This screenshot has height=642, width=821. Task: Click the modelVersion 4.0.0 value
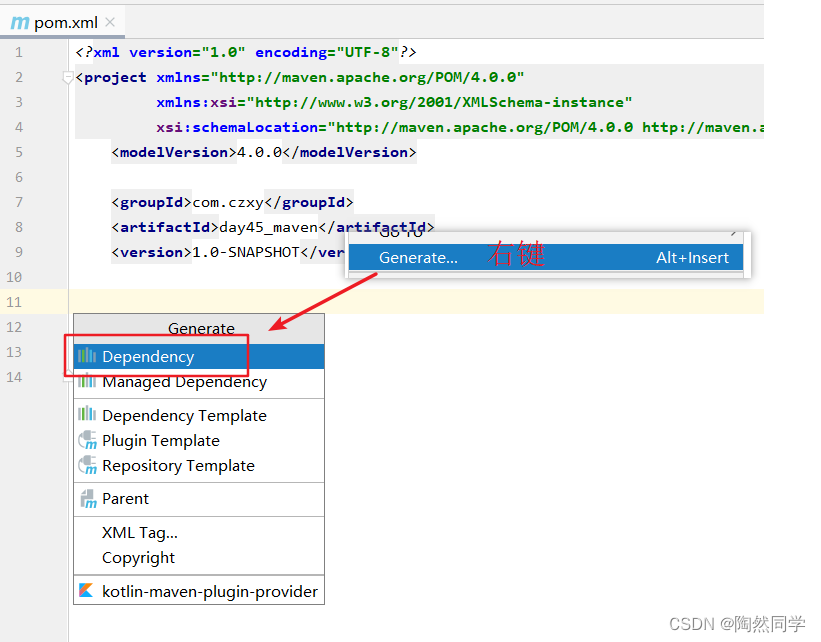[x=260, y=152]
